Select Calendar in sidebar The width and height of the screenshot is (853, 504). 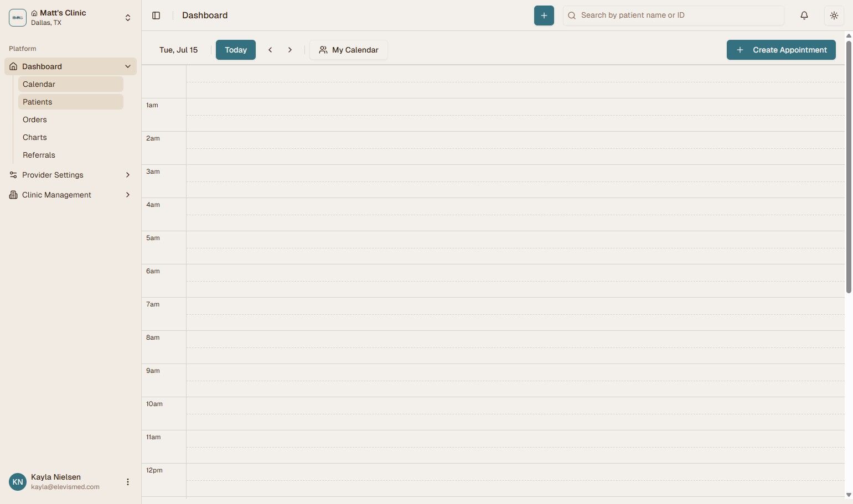70,84
